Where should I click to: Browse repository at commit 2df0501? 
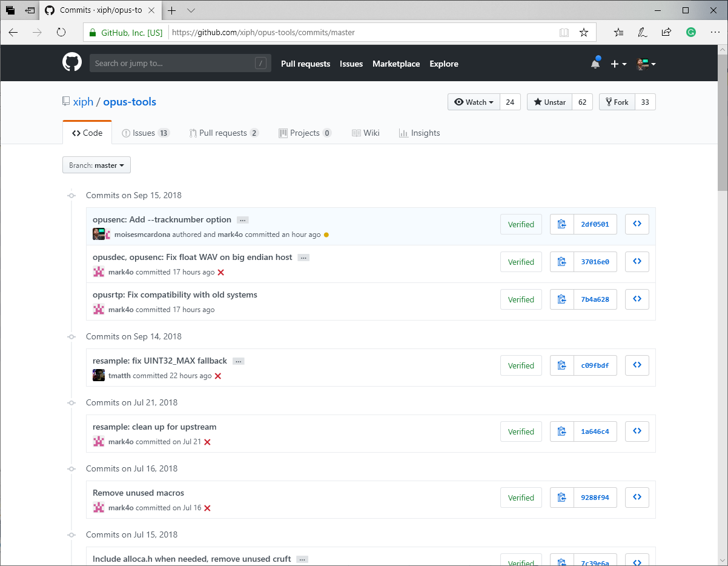point(637,224)
